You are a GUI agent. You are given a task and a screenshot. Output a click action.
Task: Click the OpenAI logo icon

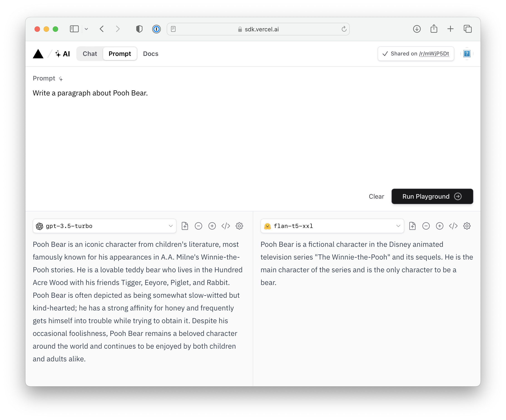point(40,226)
